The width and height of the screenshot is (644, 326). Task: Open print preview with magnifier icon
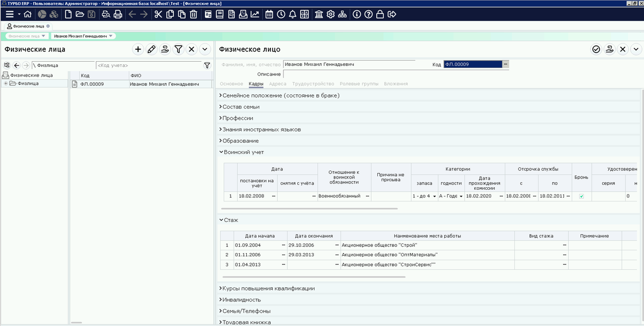106,14
